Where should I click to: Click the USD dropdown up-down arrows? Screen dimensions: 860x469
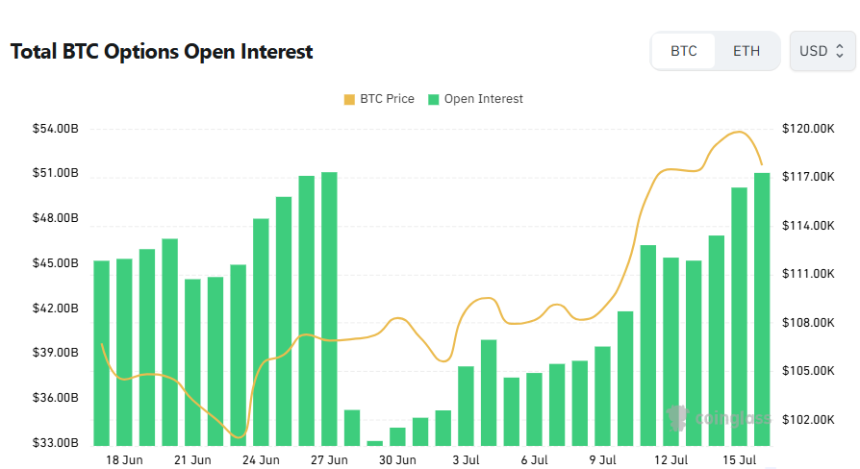pos(839,51)
